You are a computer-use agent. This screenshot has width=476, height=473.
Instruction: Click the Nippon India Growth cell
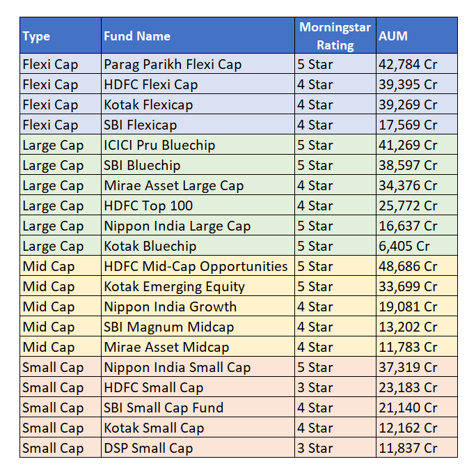click(x=170, y=307)
